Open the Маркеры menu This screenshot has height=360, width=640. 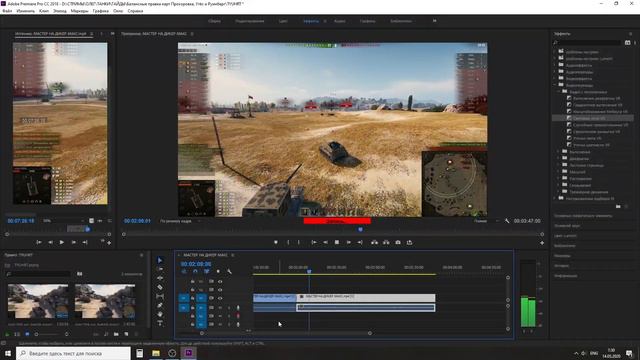pyautogui.click(x=79, y=11)
